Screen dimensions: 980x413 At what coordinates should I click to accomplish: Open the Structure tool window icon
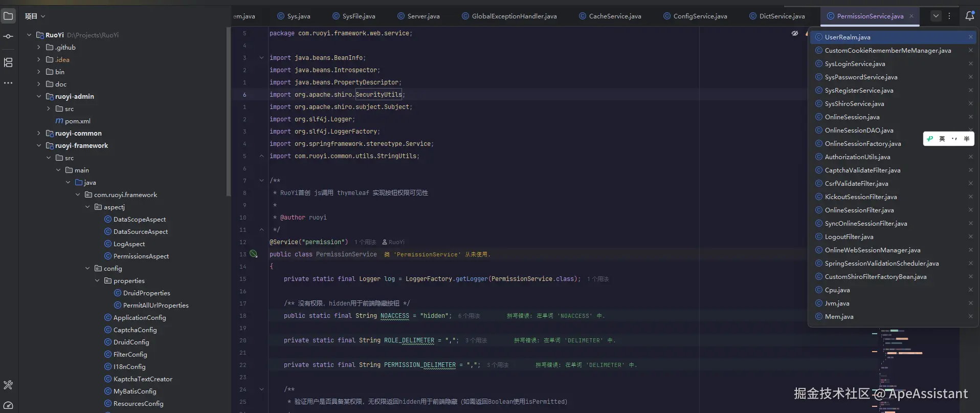click(x=8, y=62)
